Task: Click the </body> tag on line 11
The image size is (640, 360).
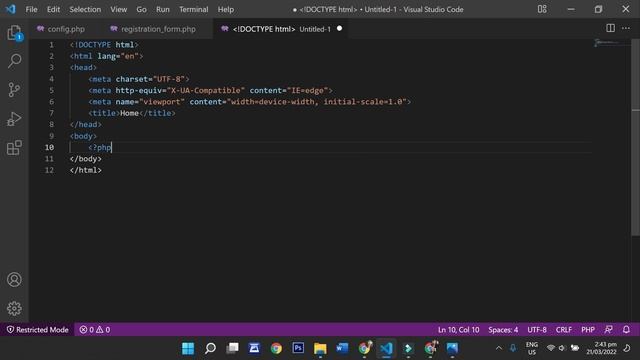Action: point(86,159)
